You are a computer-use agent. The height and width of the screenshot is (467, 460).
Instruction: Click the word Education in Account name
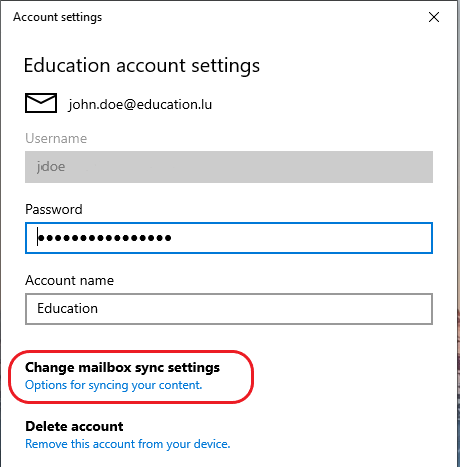[x=67, y=309]
